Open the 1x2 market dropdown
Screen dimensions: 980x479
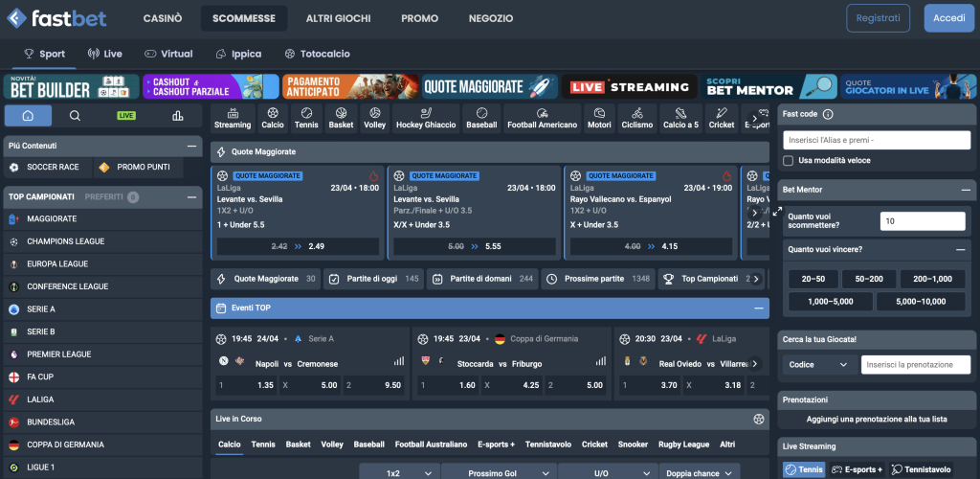(399, 473)
